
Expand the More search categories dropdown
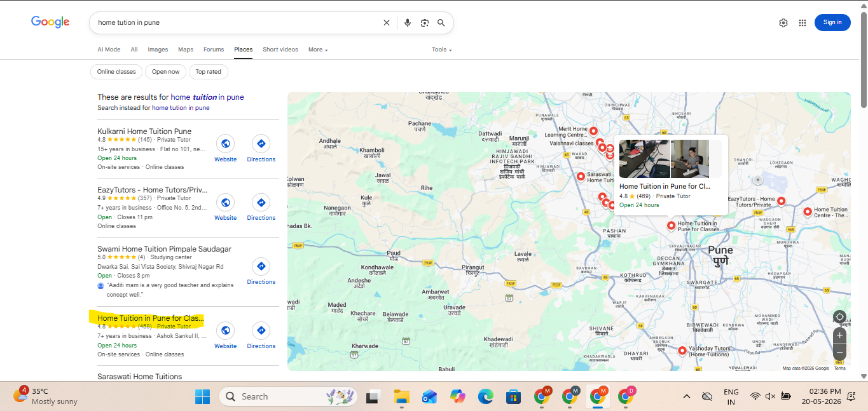pos(318,50)
